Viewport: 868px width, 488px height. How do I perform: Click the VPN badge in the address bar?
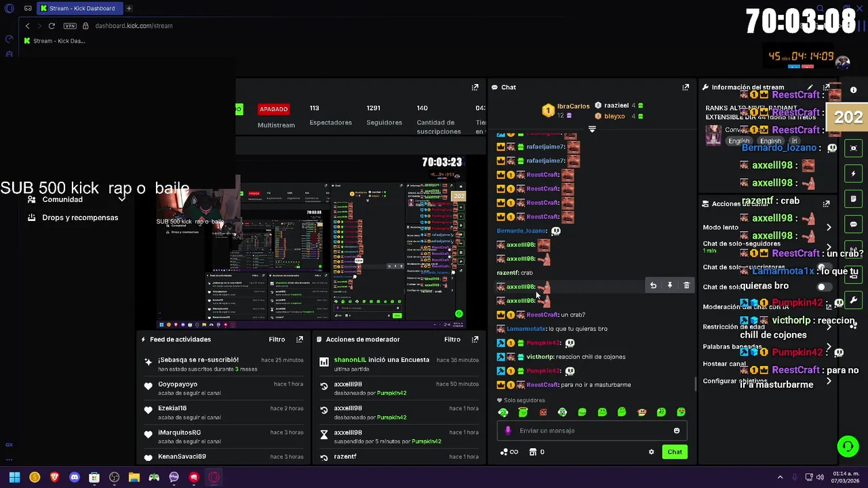pyautogui.click(x=70, y=26)
